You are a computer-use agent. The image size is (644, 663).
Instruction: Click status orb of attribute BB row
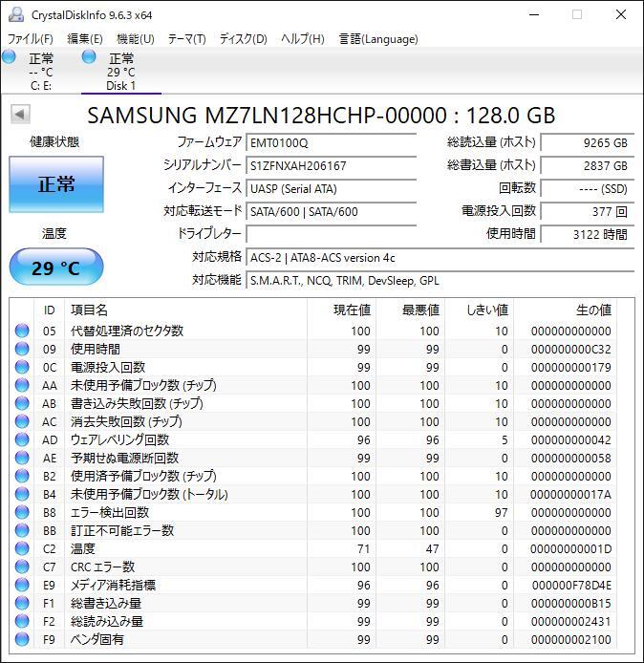22,530
